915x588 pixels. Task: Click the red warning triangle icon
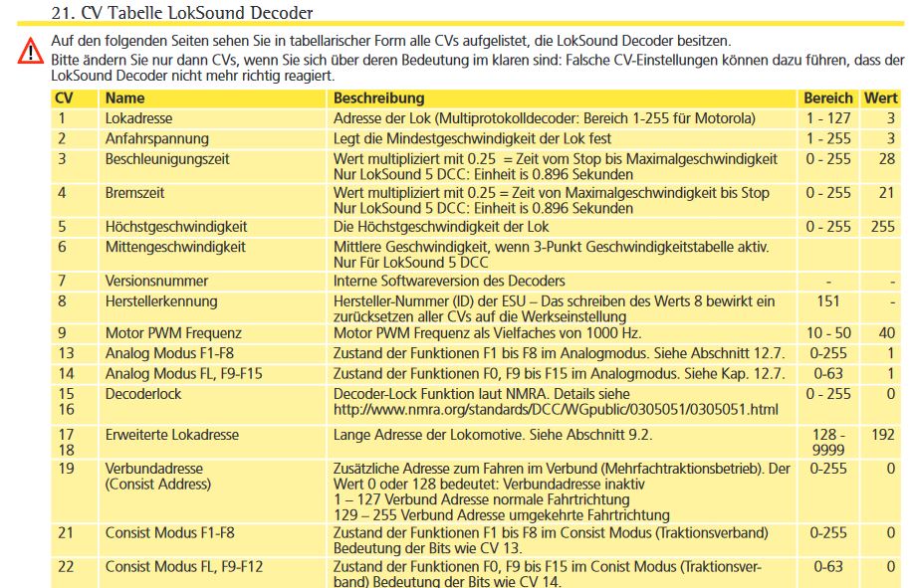pos(32,52)
